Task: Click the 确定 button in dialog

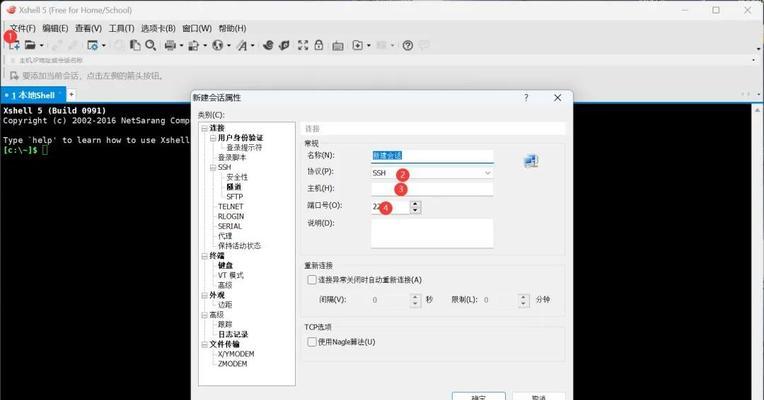Action: pyautogui.click(x=478, y=396)
